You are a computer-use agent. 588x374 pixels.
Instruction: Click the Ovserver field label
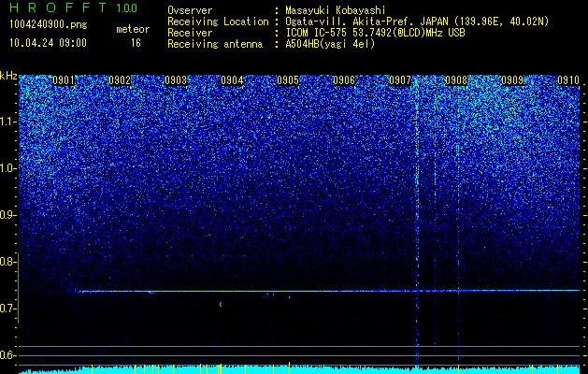(x=190, y=10)
